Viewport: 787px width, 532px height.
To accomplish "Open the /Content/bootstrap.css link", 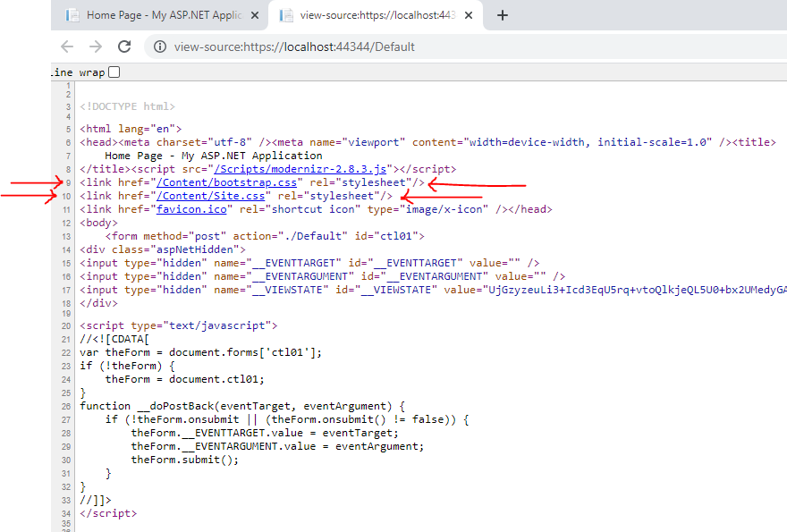I will [227, 182].
